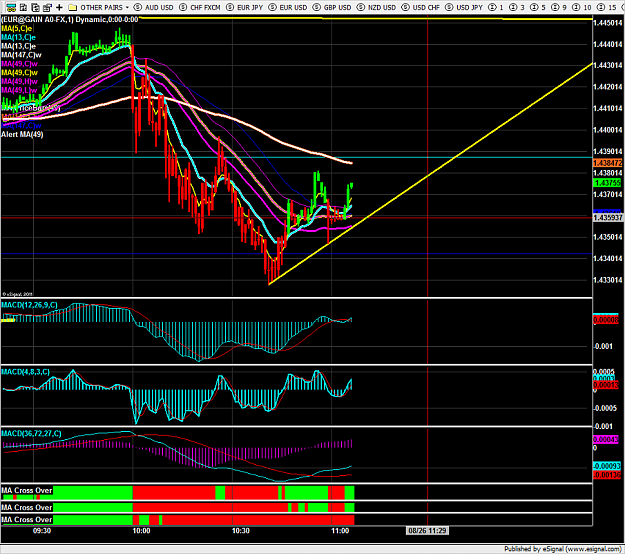
Task: Select the white MA(147,C)w study label
Action: click(x=21, y=55)
